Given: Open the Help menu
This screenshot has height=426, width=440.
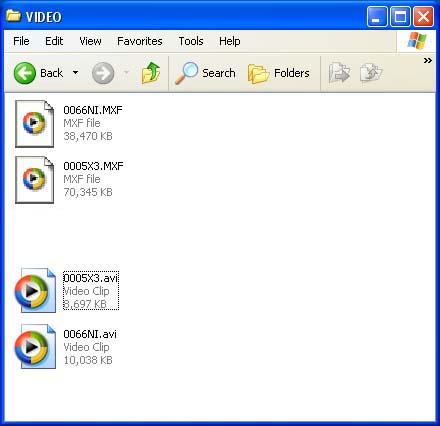Looking at the screenshot, I should (x=230, y=41).
